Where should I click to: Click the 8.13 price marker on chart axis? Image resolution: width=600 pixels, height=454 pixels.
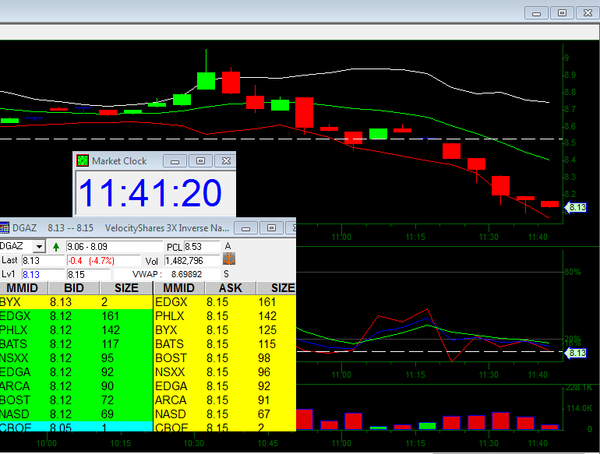tap(577, 208)
